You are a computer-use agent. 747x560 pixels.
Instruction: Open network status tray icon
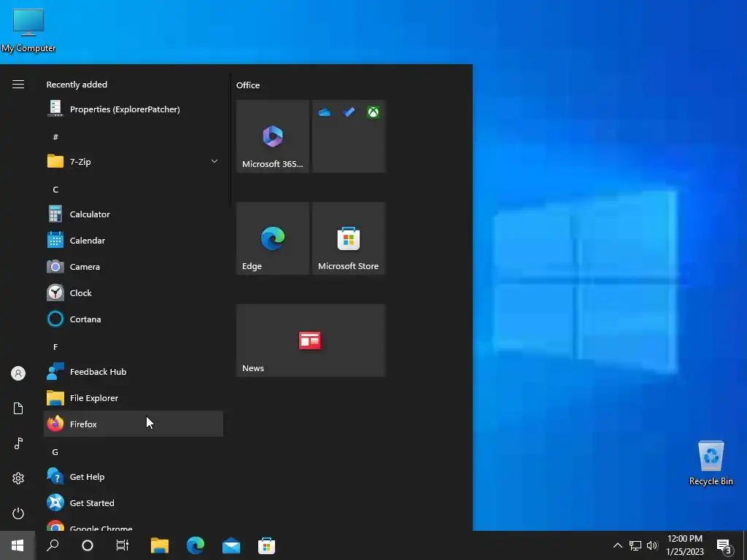coord(635,545)
